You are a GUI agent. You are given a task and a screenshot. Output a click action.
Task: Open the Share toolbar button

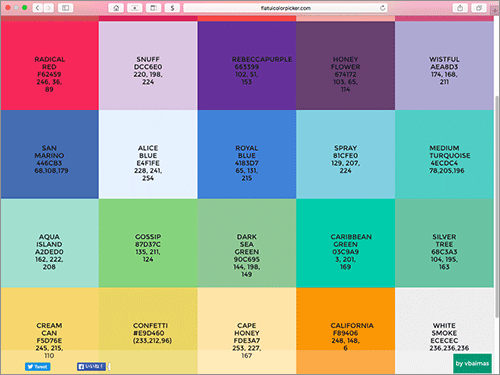coord(460,8)
